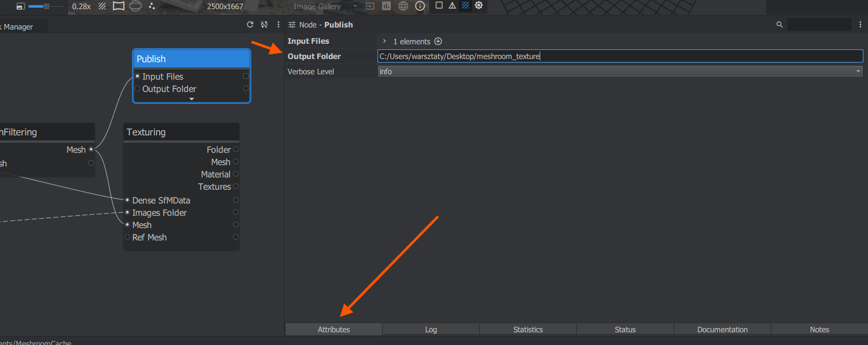Select the Texturing node header

181,132
